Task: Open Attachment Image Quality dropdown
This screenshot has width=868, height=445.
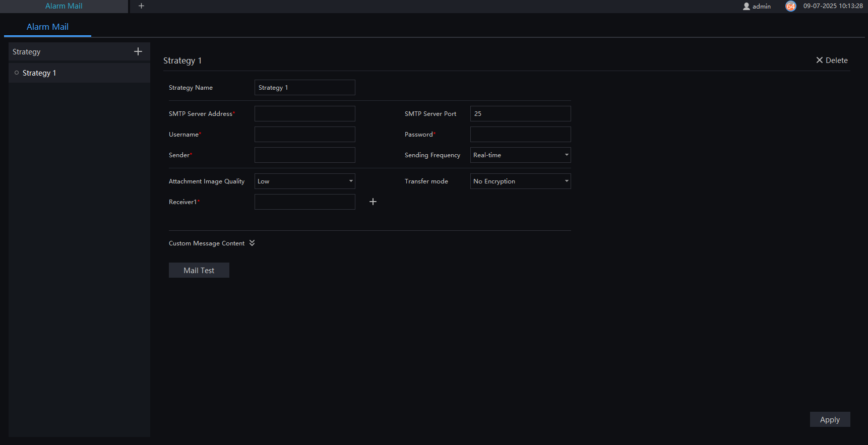Action: click(304, 181)
